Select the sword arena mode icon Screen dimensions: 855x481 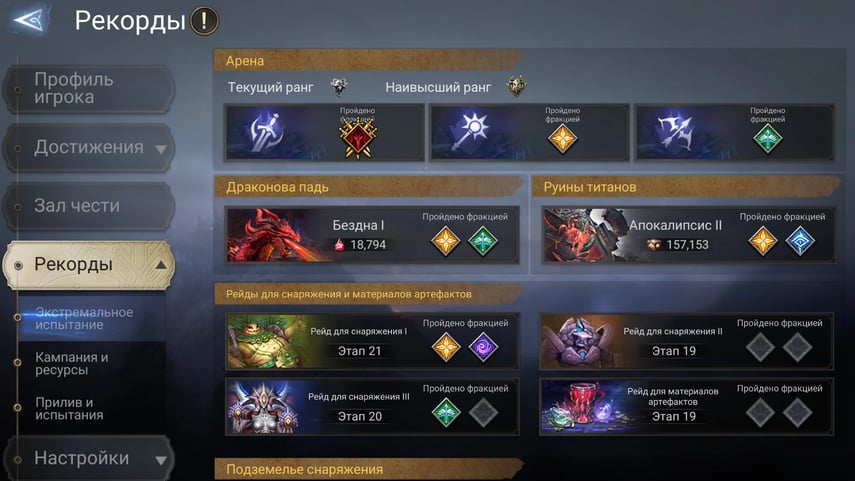tap(267, 133)
